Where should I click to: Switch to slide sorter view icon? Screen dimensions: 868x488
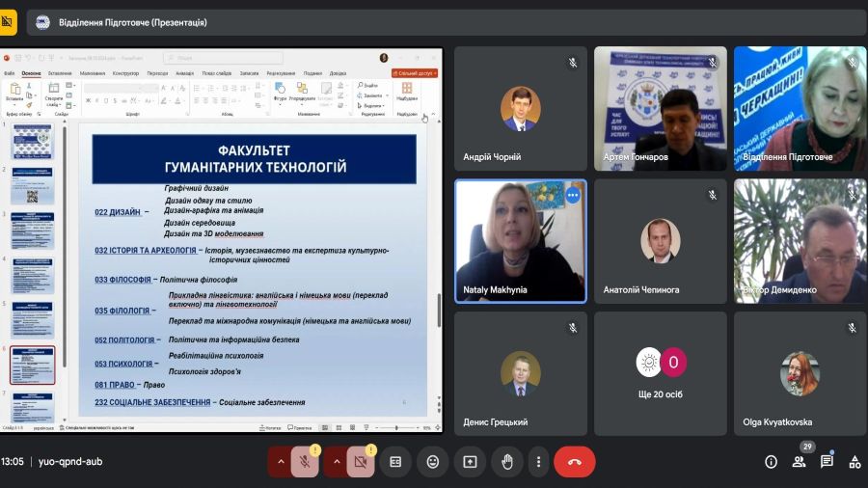339,427
